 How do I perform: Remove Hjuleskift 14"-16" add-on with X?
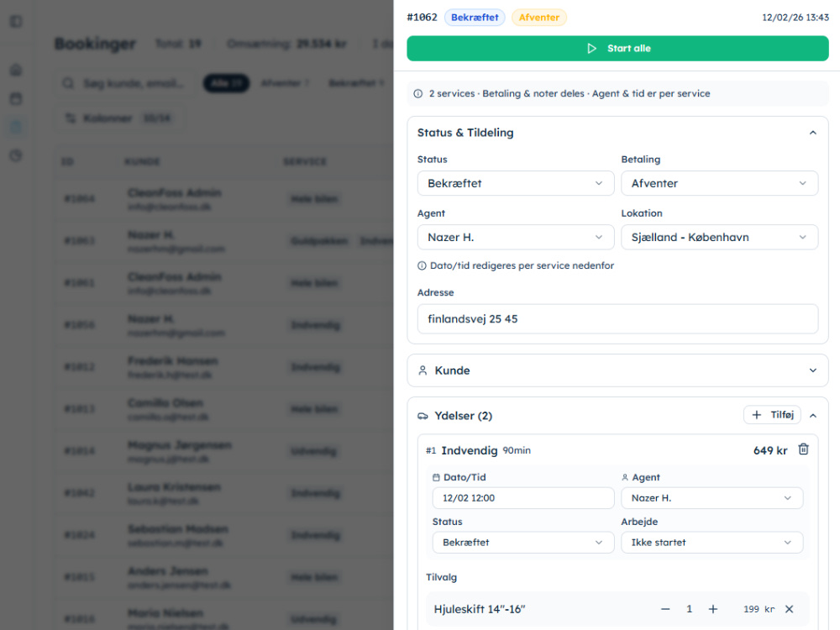click(x=789, y=609)
